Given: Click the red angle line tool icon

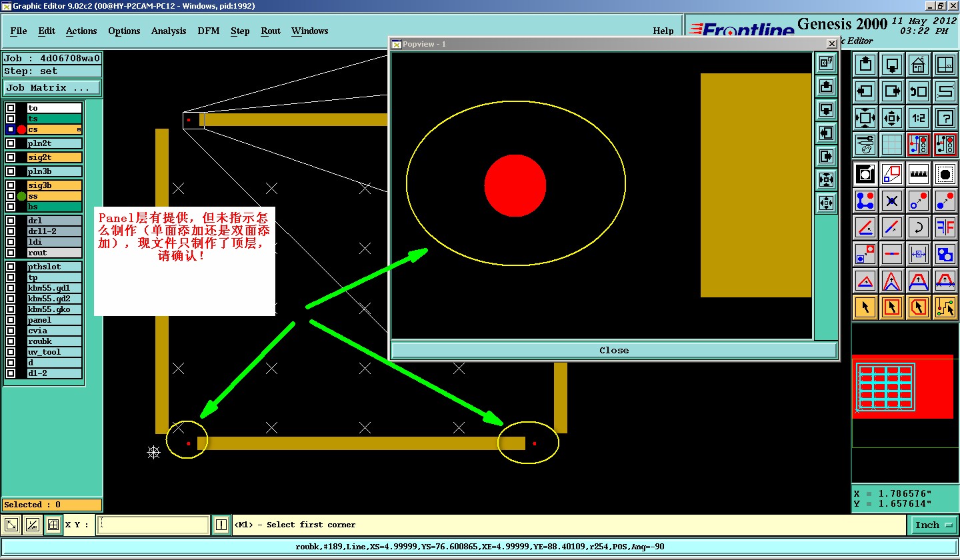Looking at the screenshot, I should pos(865,227).
